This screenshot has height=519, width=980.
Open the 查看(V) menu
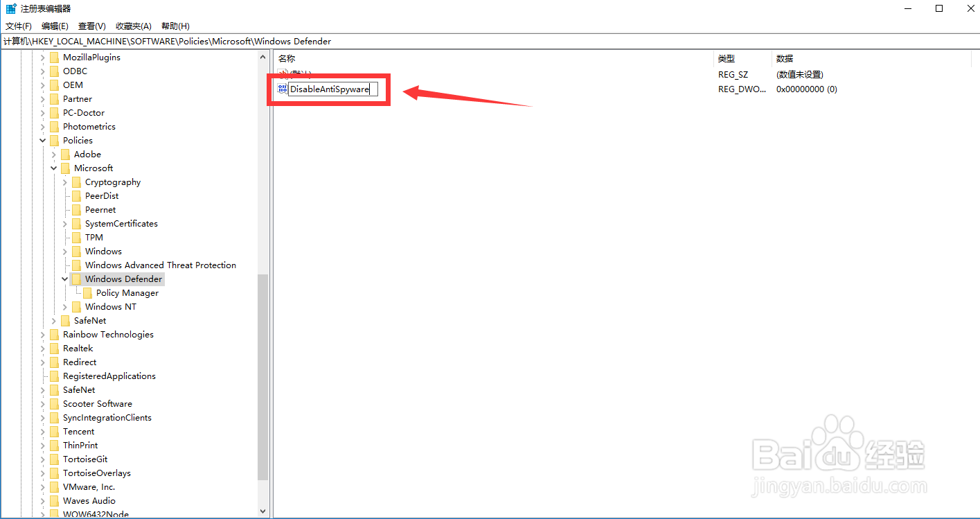click(91, 26)
